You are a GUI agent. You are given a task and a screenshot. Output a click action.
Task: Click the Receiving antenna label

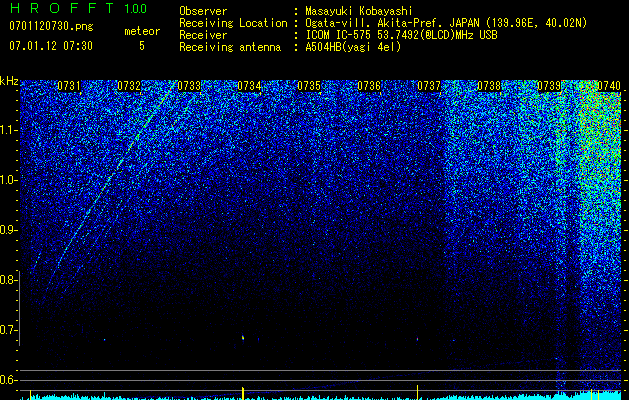coord(230,47)
